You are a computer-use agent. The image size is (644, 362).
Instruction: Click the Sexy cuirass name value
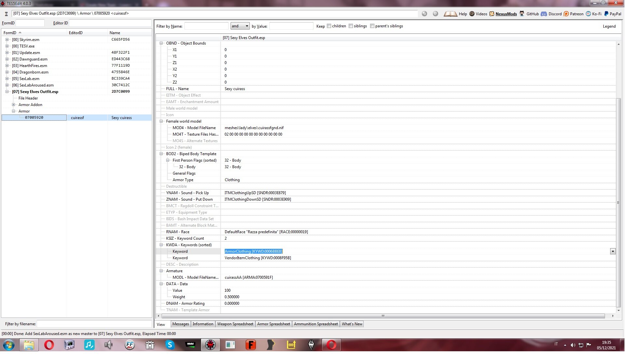[235, 88]
